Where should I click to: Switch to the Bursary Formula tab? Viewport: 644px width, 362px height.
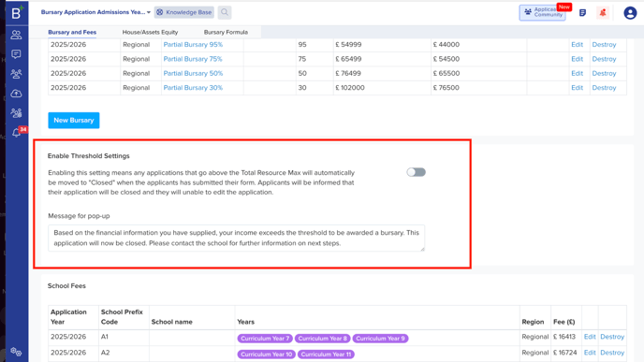coord(226,32)
